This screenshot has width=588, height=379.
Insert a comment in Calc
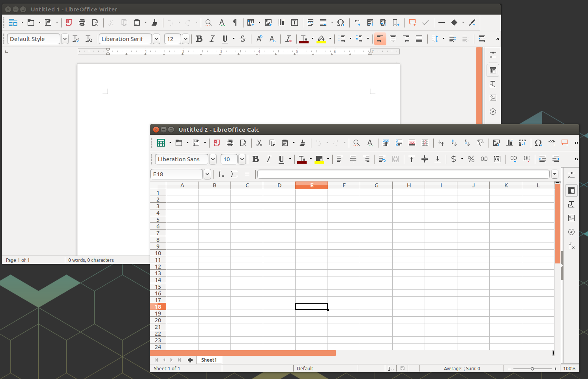[565, 143]
